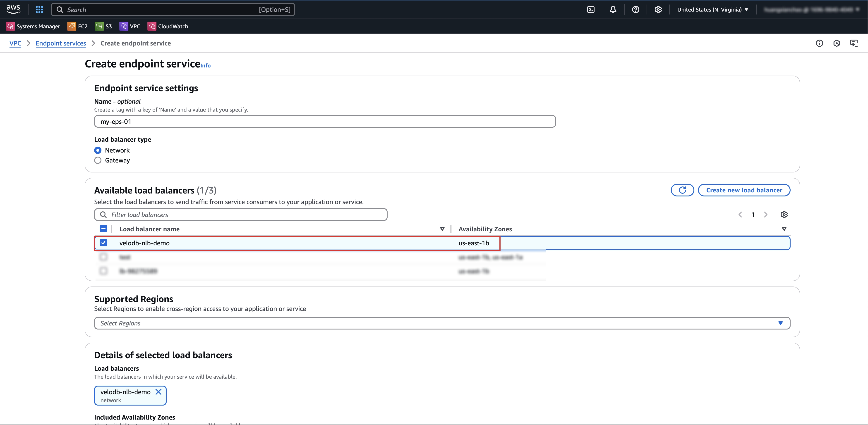The image size is (868, 425).
Task: Open CloudShell from the top navigation bar
Action: coord(591,10)
